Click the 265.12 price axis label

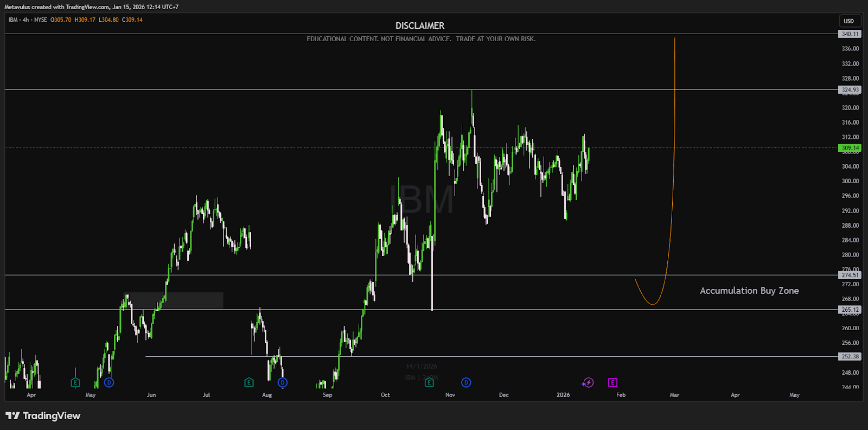(850, 310)
